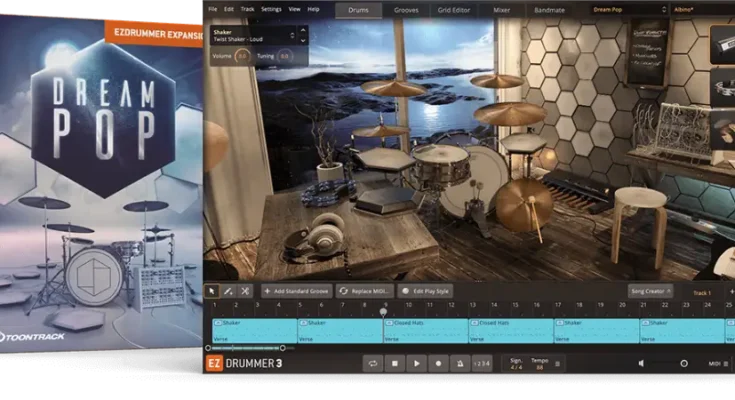Expand the Song Creator menu
Screen dimensions: 735x400
coord(648,291)
